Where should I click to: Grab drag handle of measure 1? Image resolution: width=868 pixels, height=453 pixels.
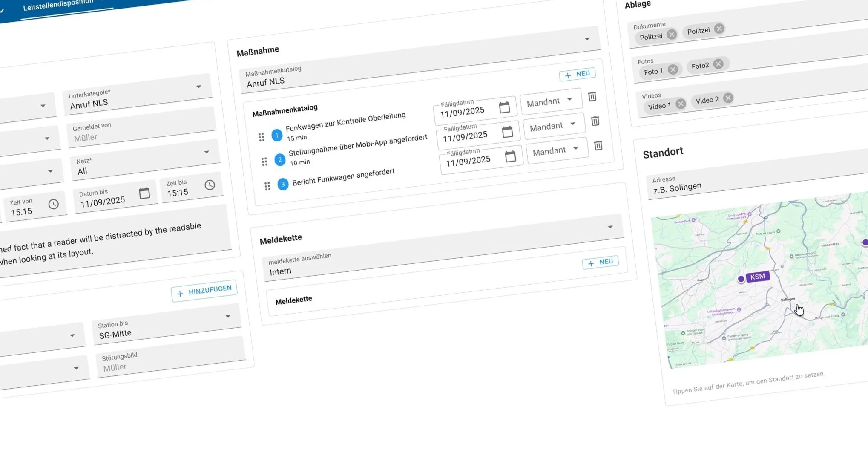[262, 137]
